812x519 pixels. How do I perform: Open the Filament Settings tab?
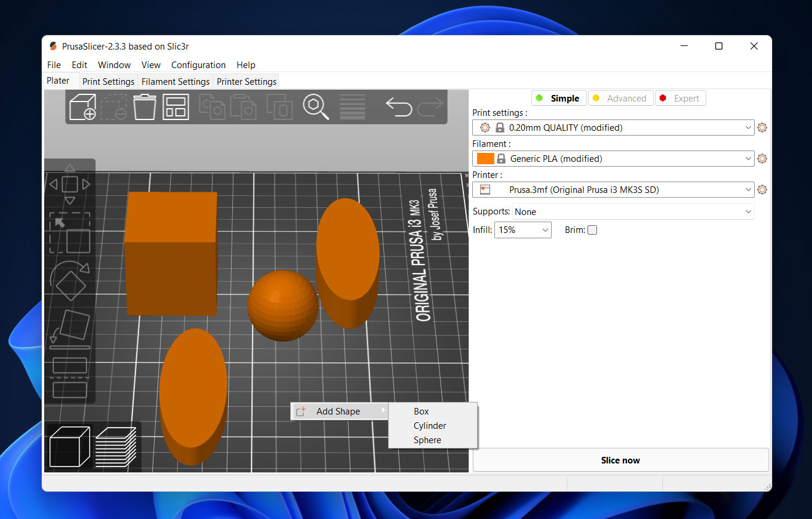pyautogui.click(x=176, y=81)
